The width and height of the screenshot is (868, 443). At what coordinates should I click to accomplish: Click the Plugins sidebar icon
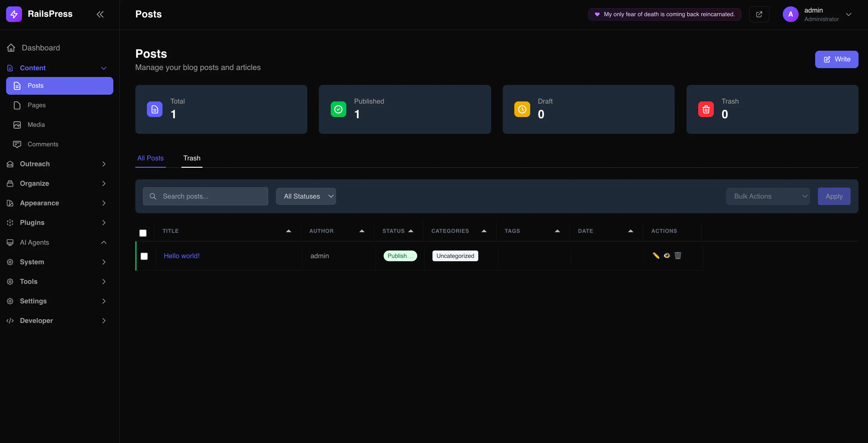coord(10,222)
